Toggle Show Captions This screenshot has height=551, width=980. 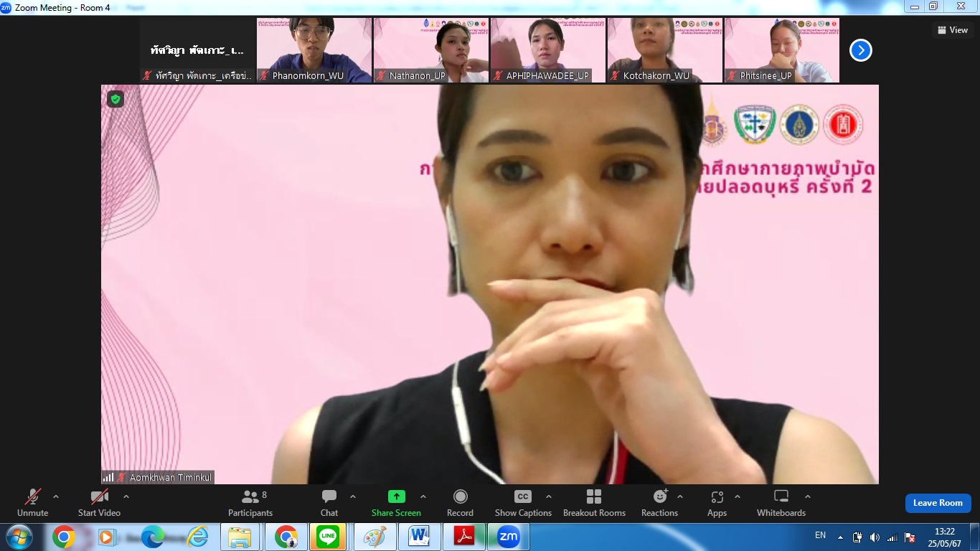[523, 502]
